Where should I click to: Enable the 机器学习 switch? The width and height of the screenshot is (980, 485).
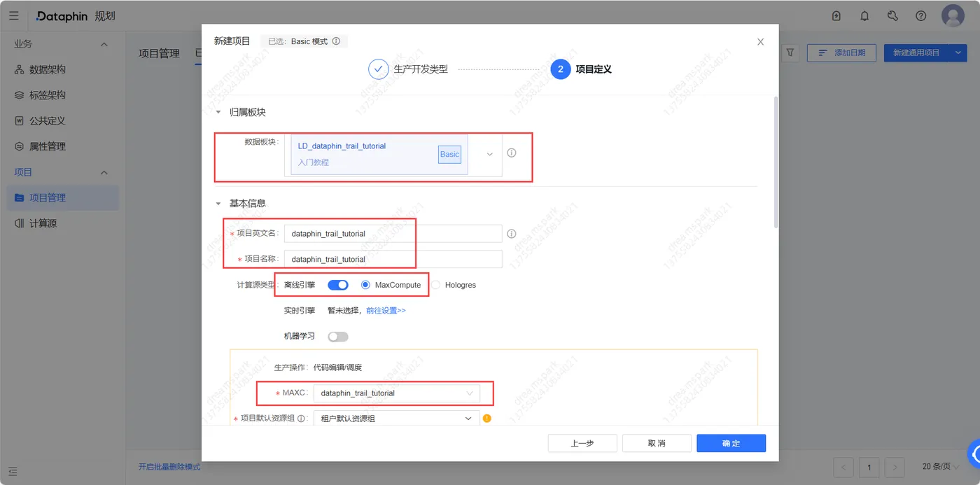click(338, 337)
